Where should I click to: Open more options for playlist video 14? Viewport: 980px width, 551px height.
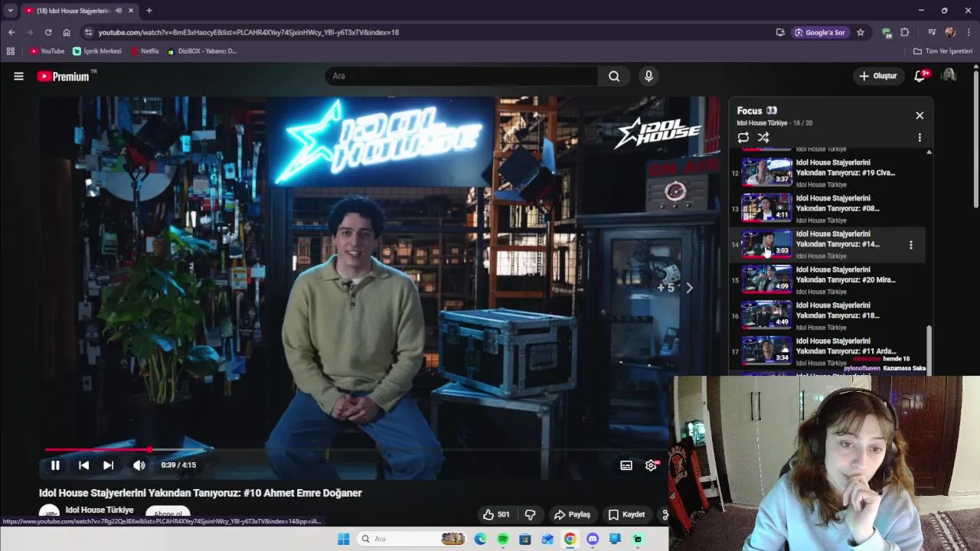point(910,245)
